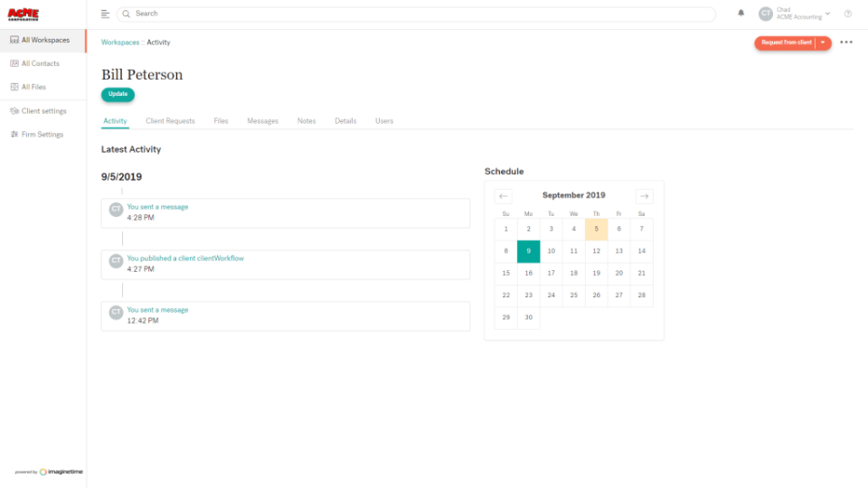
Task: Select September 30 on the calendar
Action: click(x=529, y=317)
